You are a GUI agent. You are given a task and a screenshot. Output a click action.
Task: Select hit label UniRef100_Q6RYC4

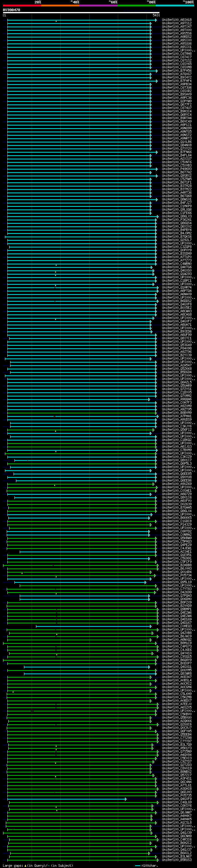coord(176,115)
